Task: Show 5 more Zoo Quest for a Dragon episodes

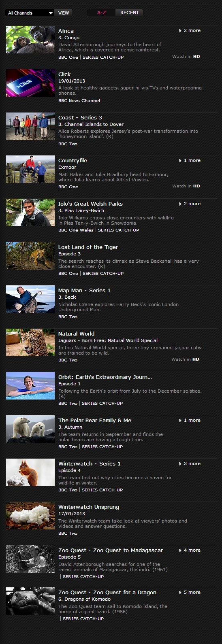Action: (190, 592)
